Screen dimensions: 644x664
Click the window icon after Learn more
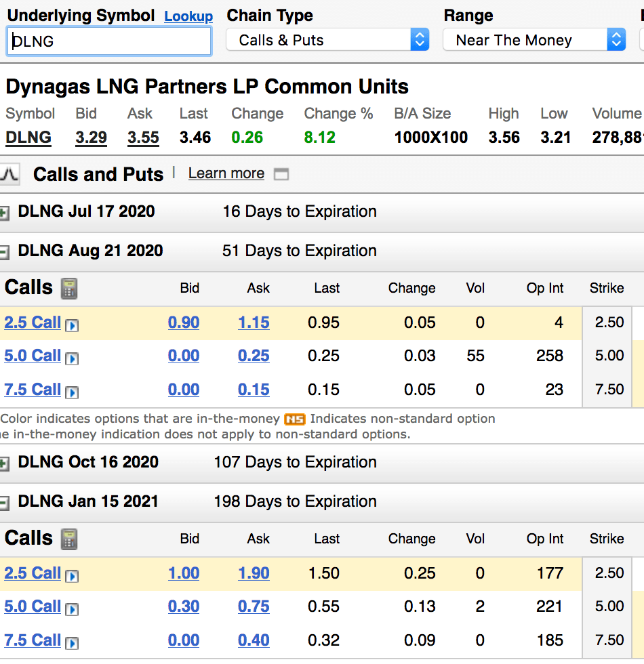point(281,174)
